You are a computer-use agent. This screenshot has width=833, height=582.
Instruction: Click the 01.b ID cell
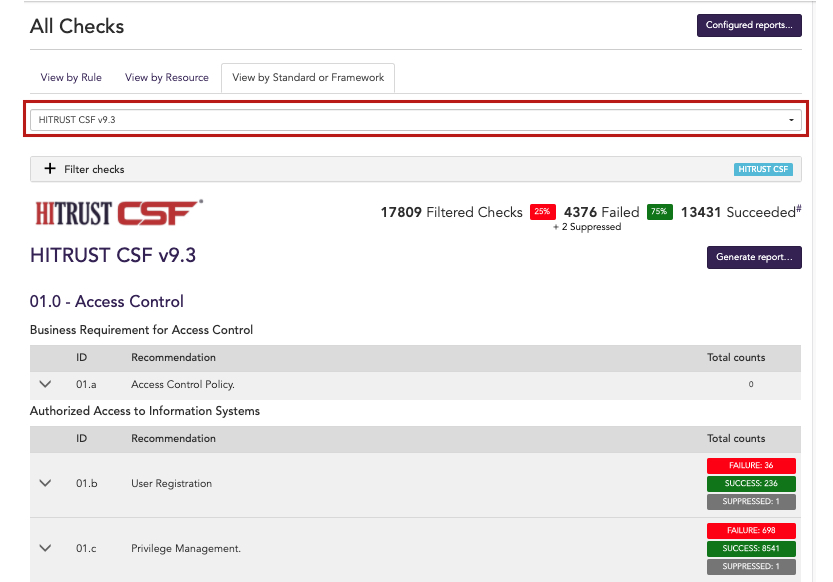point(87,483)
